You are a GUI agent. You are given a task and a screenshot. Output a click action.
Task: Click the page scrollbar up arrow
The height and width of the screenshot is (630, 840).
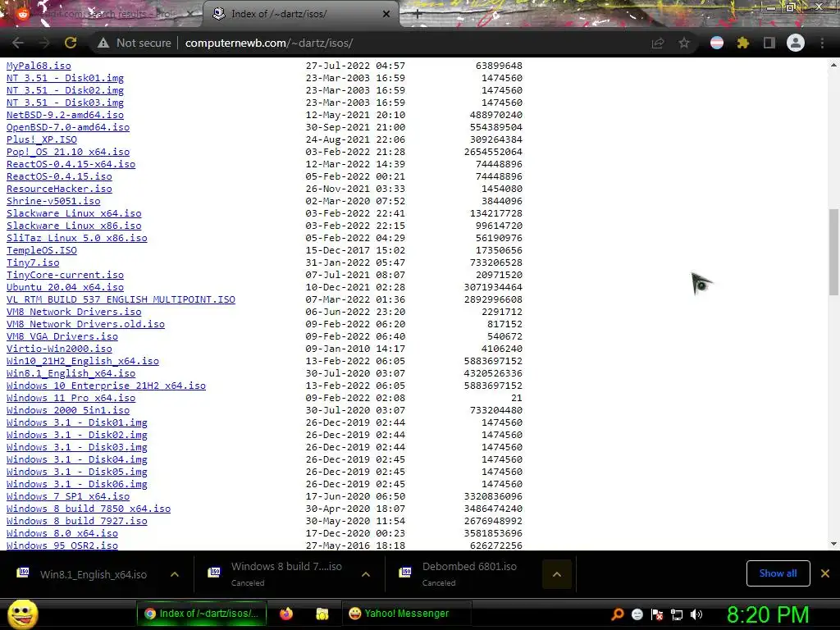833,65
